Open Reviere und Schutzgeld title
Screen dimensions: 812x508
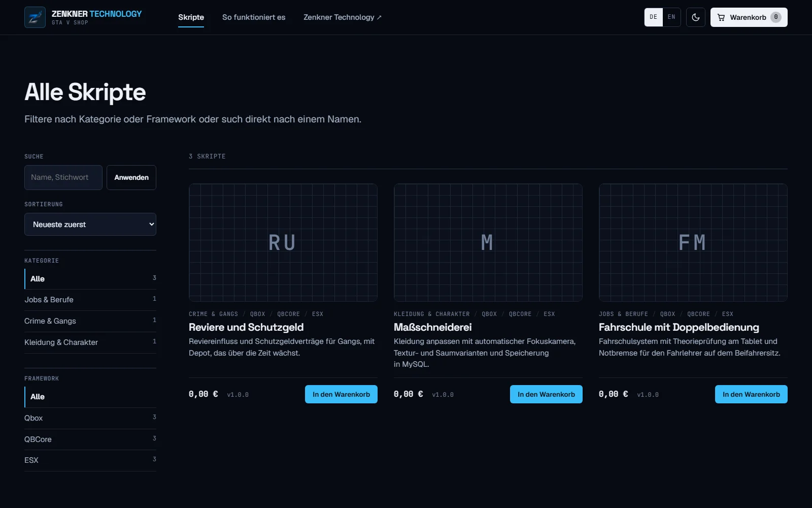(x=246, y=327)
